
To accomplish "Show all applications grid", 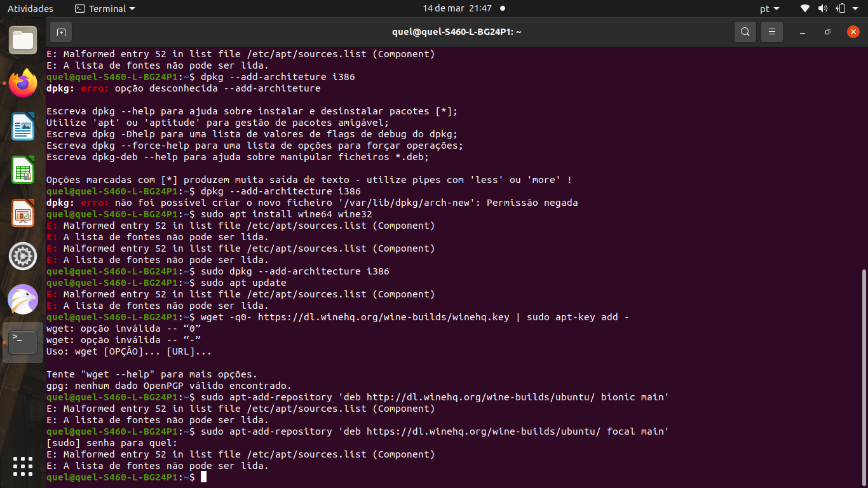I will 23,466.
